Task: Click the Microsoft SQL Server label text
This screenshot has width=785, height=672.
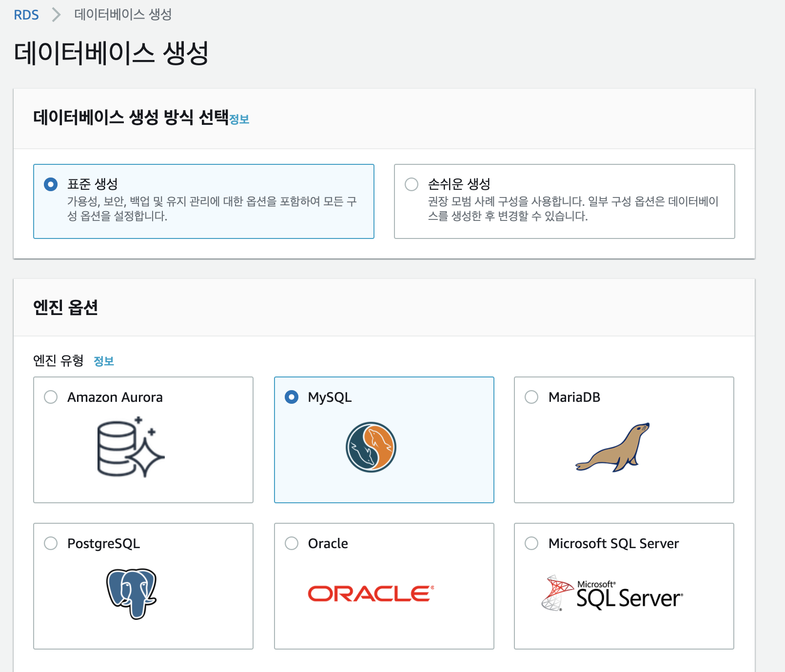Action: pos(613,543)
